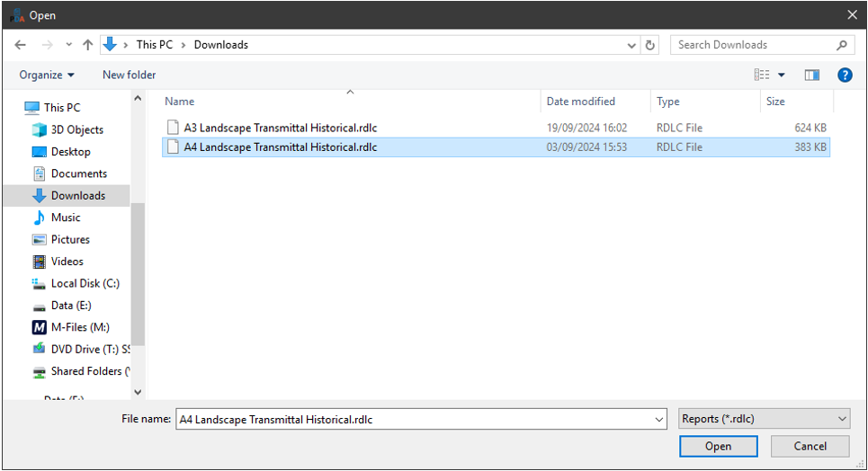Select the 3D Objects folder icon
This screenshot has height=471, width=868.
click(x=39, y=129)
